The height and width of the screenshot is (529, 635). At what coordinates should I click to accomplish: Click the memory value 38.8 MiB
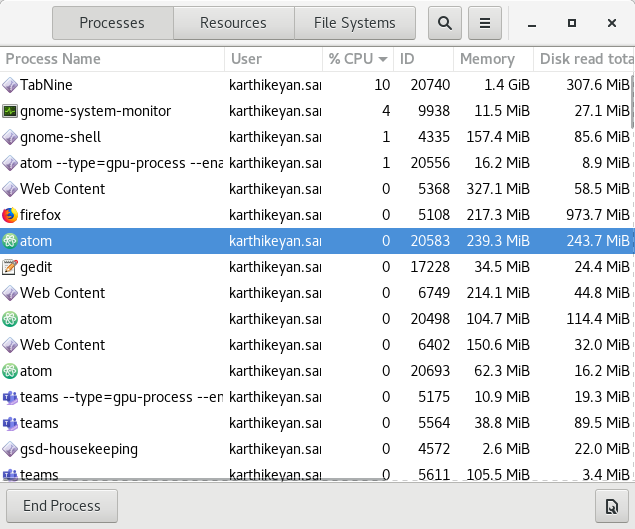coord(502,423)
